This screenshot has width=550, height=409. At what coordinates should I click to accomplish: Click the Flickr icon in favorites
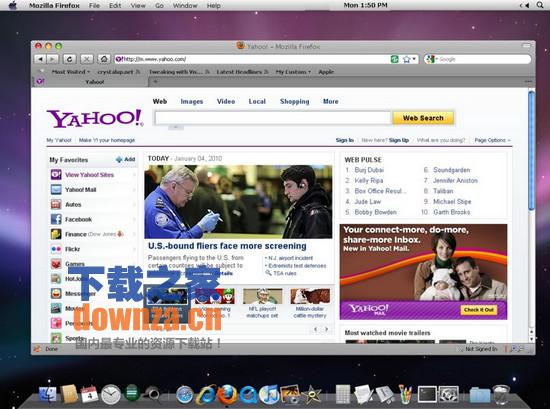(56, 249)
